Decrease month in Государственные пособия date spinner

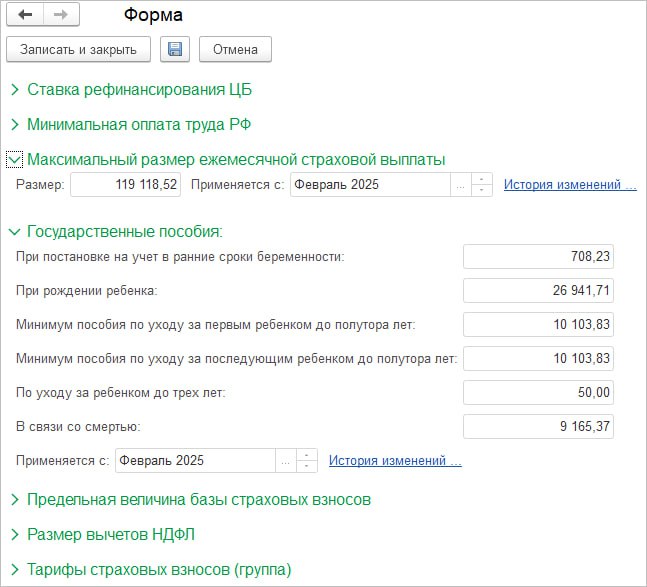pos(307,466)
